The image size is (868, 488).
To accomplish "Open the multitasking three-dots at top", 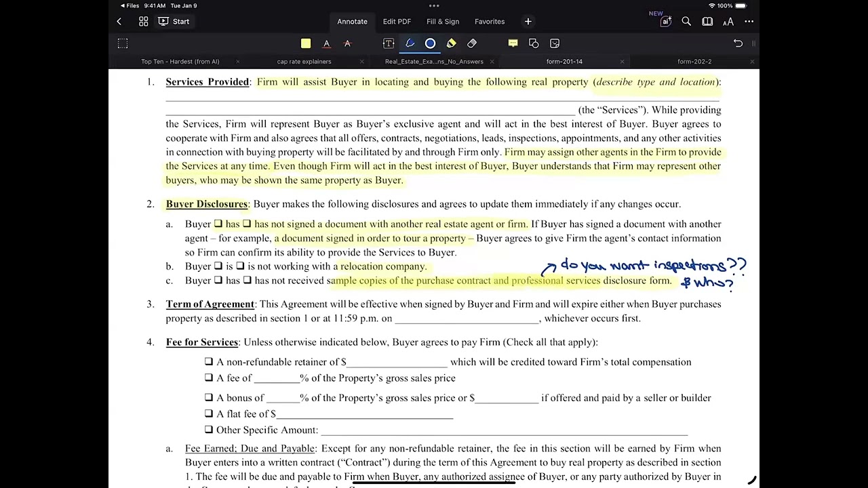I will tap(434, 5).
